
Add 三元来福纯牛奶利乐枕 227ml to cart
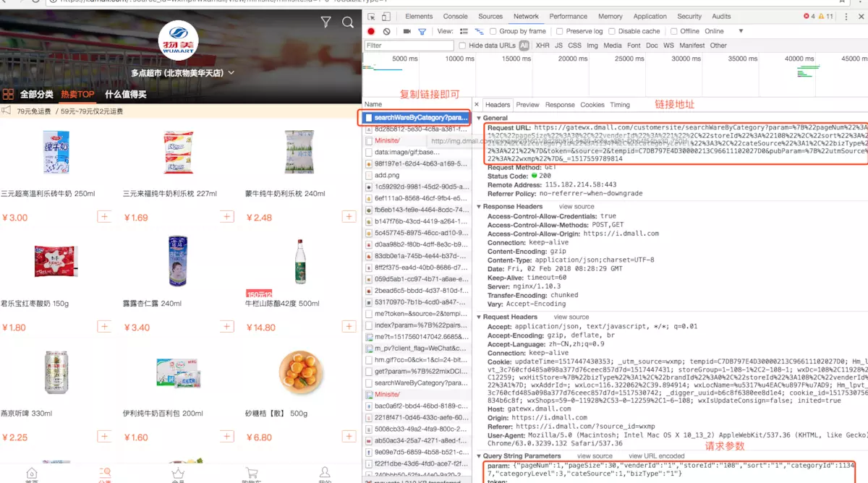(x=227, y=217)
